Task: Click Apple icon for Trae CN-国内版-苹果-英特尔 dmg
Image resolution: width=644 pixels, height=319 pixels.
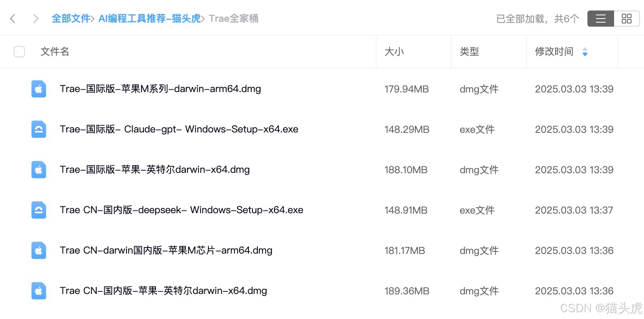Action: [39, 291]
